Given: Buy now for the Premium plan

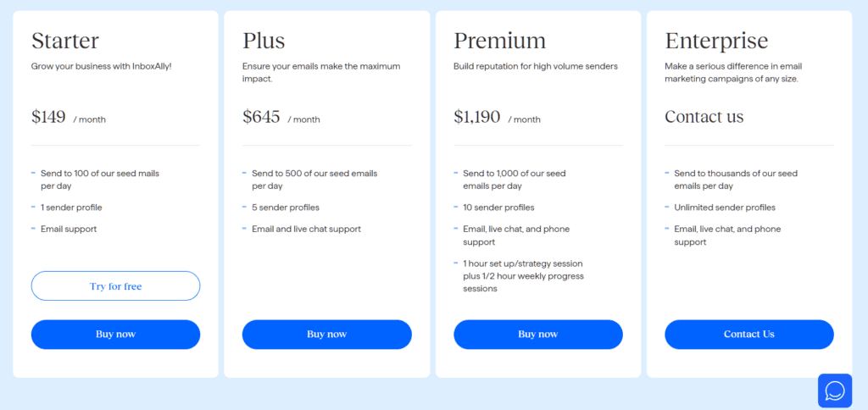Looking at the screenshot, I should point(538,335).
